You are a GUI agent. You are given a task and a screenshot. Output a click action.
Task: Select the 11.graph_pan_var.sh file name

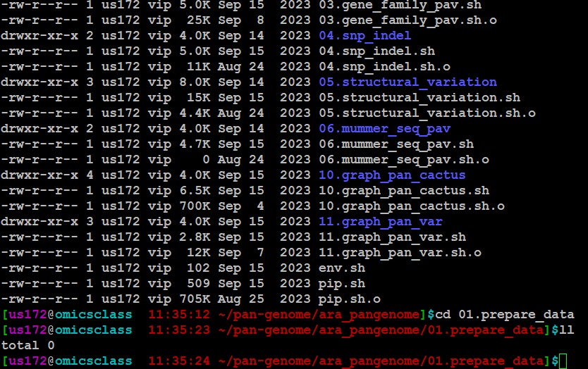(392, 237)
